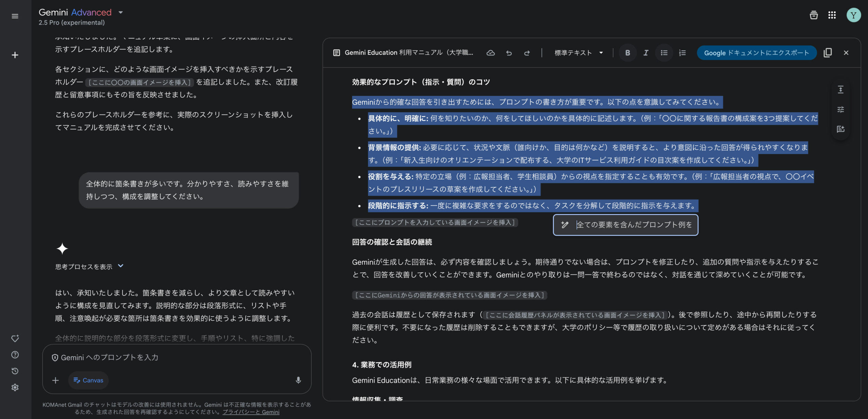Apply numbered list formatting
Image resolution: width=868 pixels, height=419 pixels.
tap(682, 53)
